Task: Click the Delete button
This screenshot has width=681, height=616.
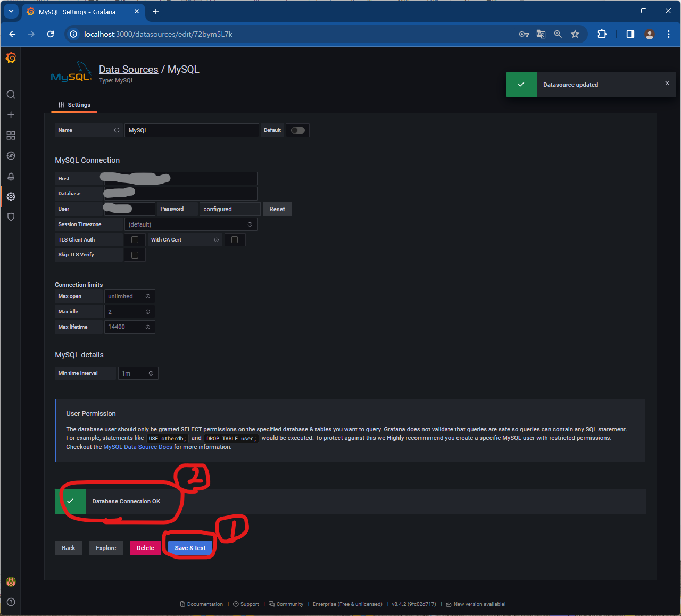Action: click(x=145, y=548)
